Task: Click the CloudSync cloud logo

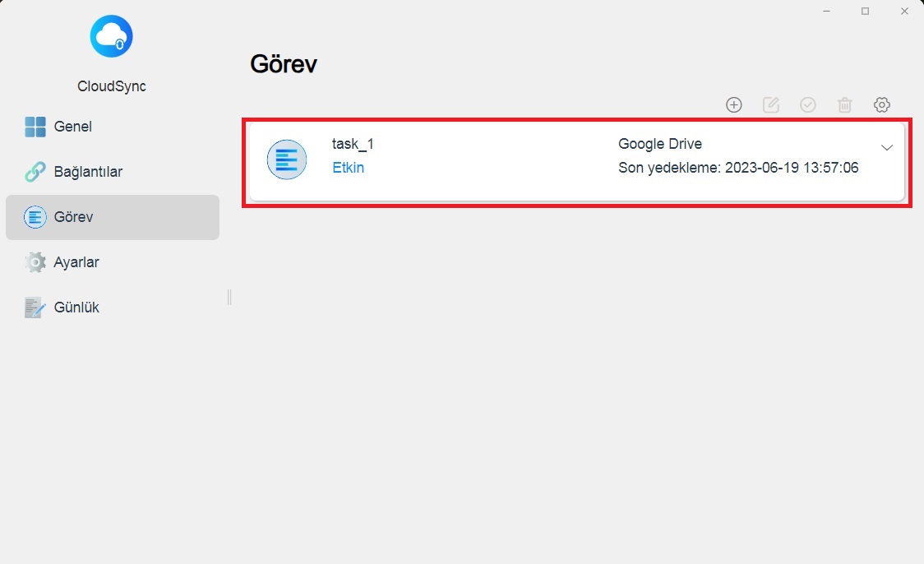Action: (111, 37)
